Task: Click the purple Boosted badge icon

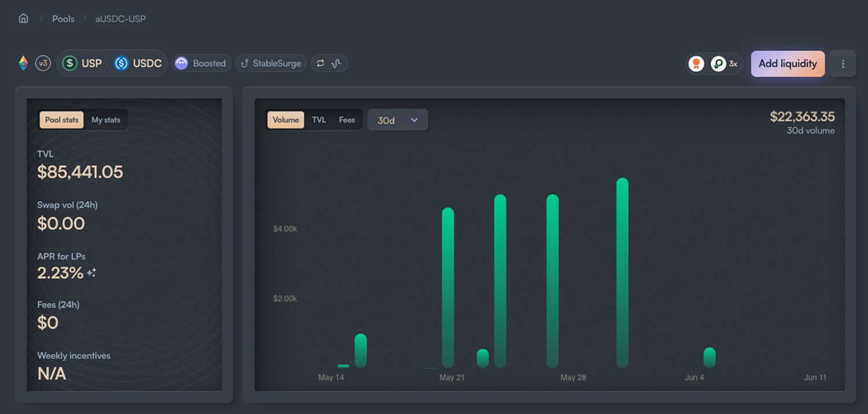Action: (182, 64)
